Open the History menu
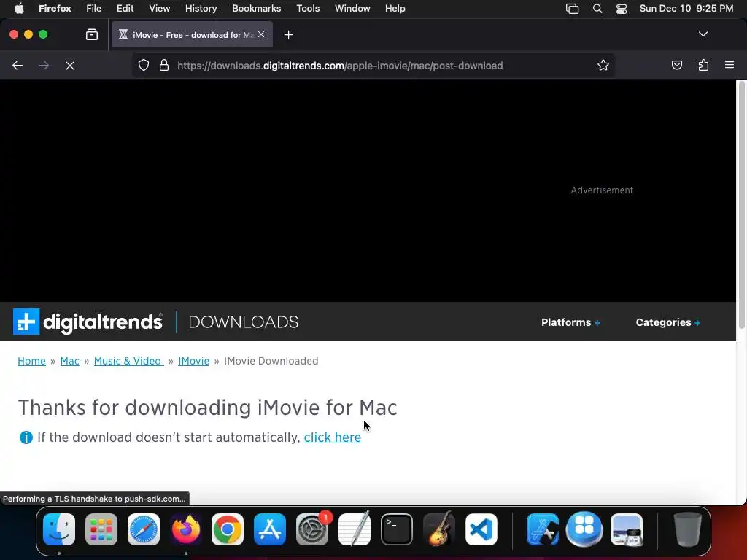747x560 pixels. (x=201, y=8)
